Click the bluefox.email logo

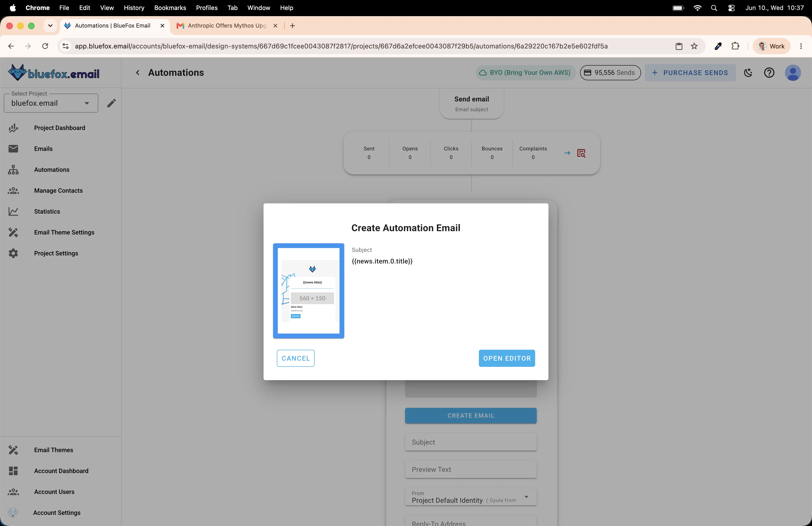54,72
